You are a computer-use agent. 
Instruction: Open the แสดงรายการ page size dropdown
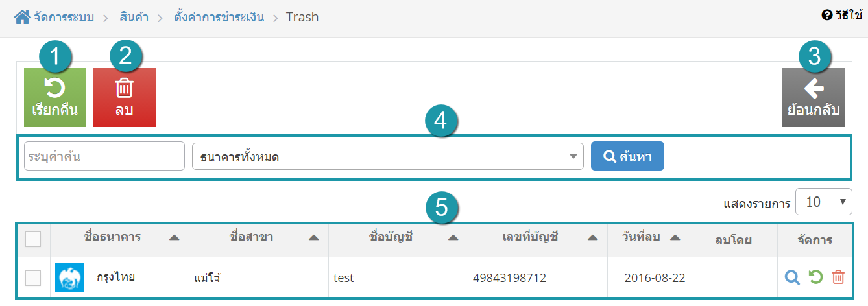[x=824, y=202]
